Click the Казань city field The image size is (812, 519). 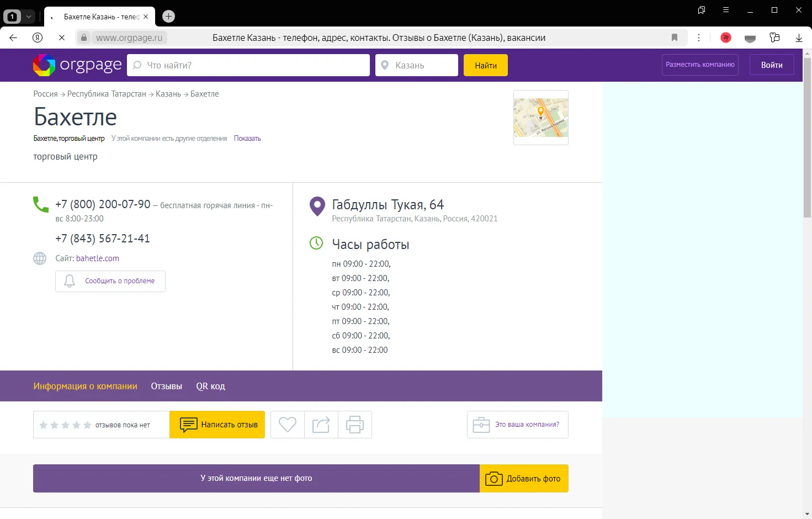[417, 65]
